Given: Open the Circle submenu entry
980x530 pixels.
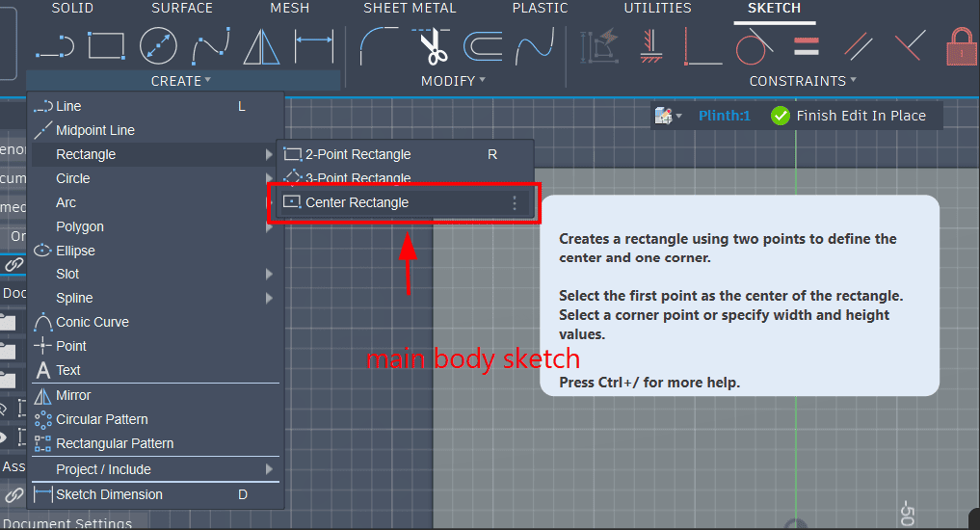Looking at the screenshot, I should pyautogui.click(x=156, y=178).
